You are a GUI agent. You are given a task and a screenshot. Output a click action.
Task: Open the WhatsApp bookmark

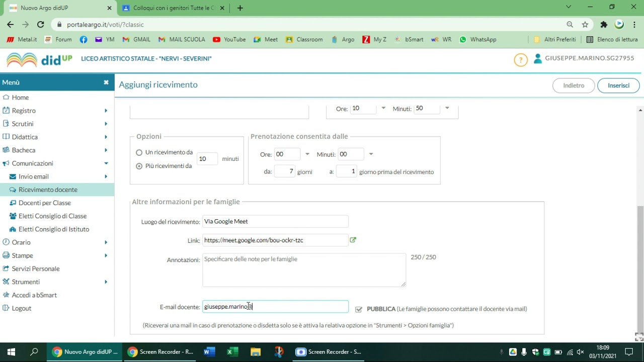[x=478, y=39]
